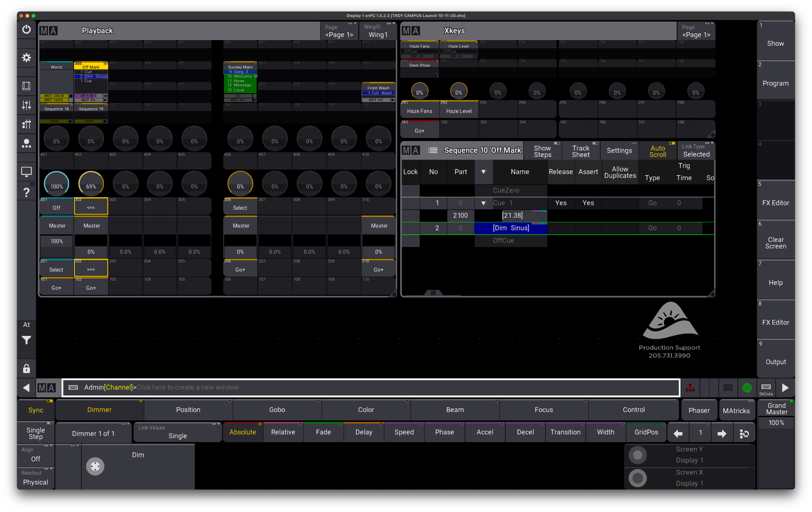Click the MA logo next to the command line

click(x=46, y=388)
